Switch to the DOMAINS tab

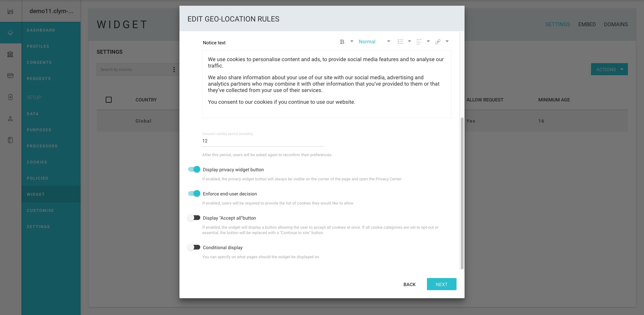point(616,25)
